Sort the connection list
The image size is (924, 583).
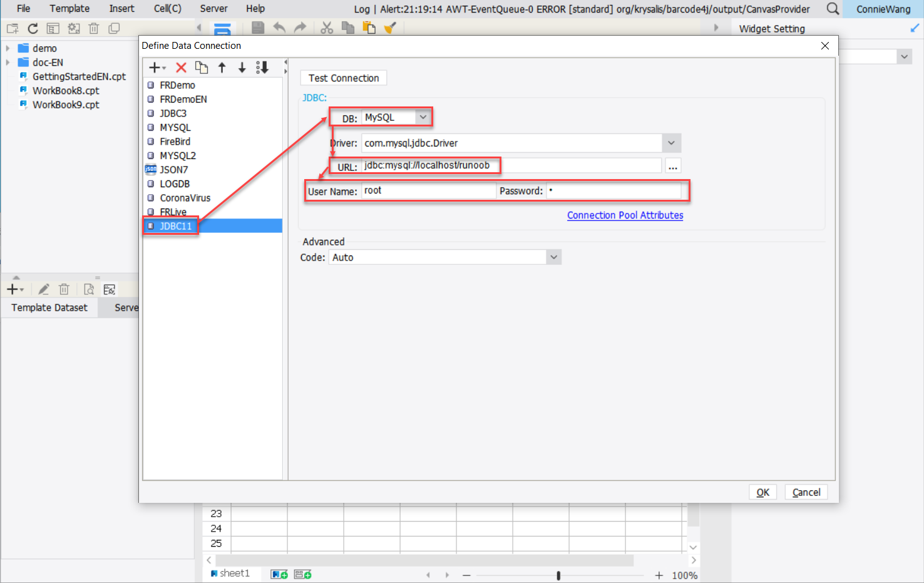262,67
